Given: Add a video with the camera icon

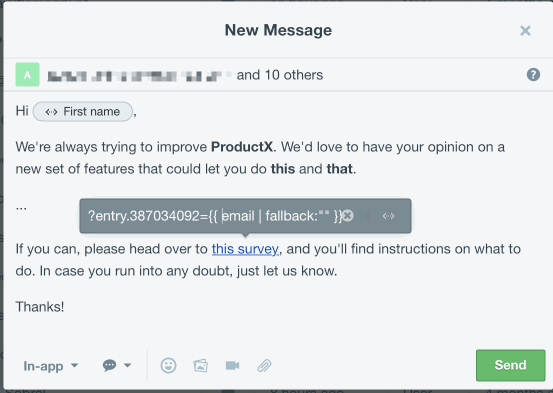Looking at the screenshot, I should [232, 366].
